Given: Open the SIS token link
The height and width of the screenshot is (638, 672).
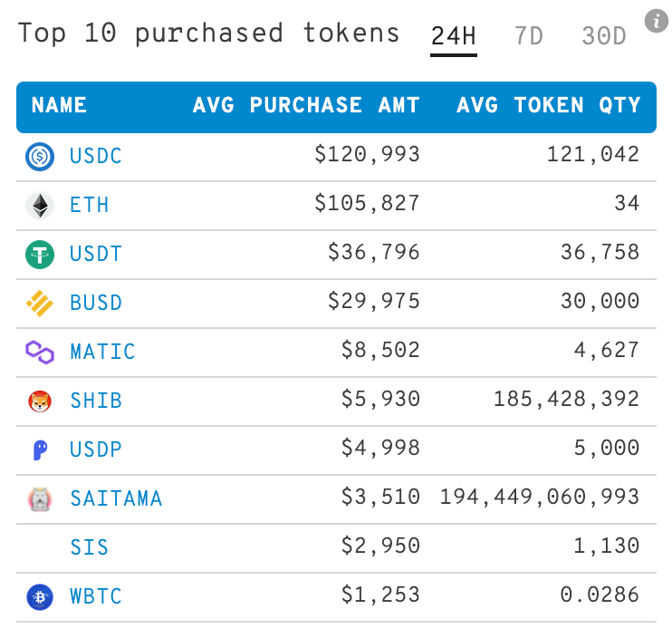Looking at the screenshot, I should [90, 547].
